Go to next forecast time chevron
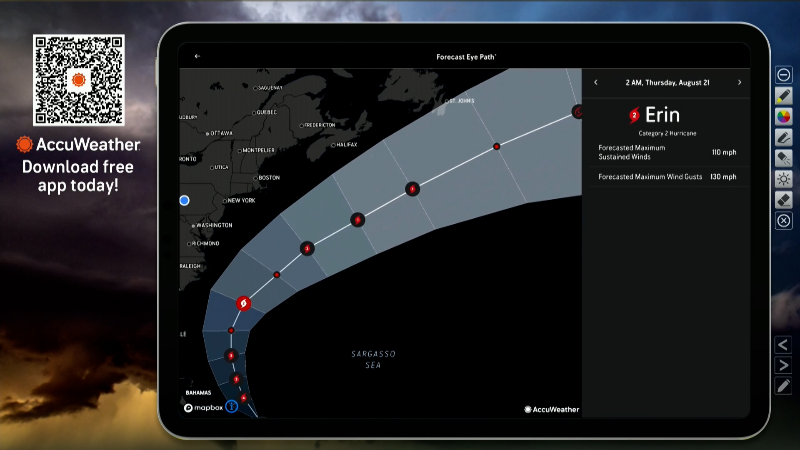The height and width of the screenshot is (450, 800). 739,82
